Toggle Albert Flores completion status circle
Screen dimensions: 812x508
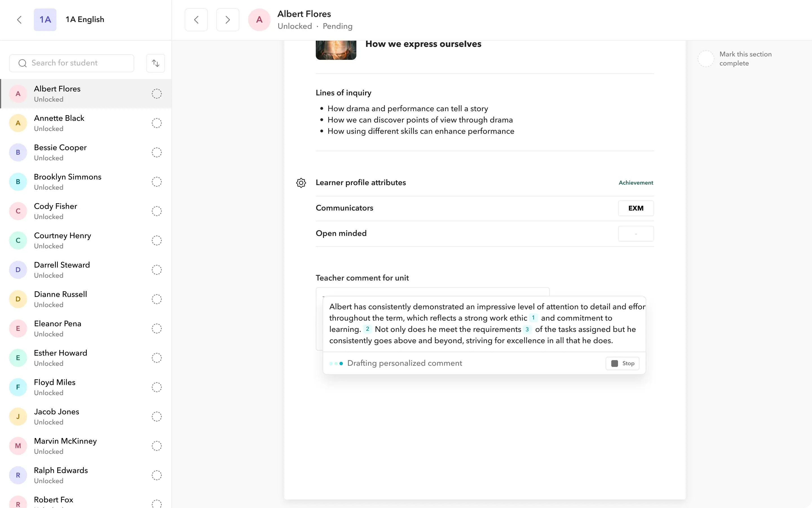coord(157,94)
